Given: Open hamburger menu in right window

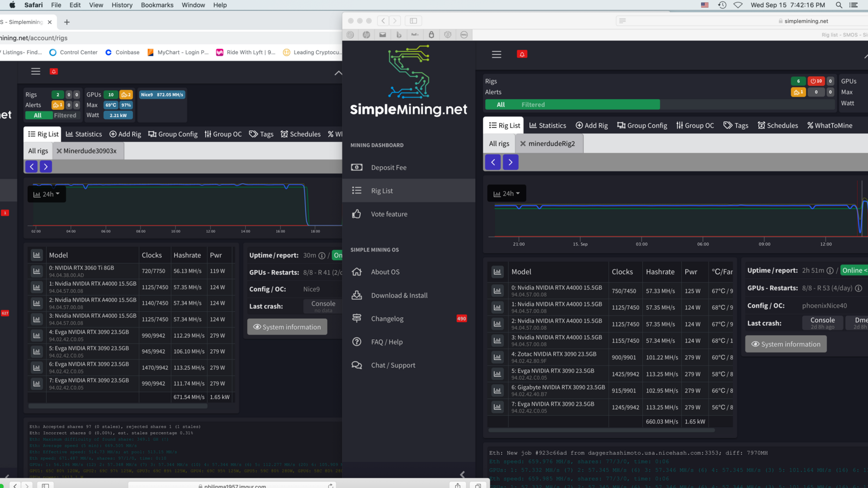Looking at the screenshot, I should (496, 54).
